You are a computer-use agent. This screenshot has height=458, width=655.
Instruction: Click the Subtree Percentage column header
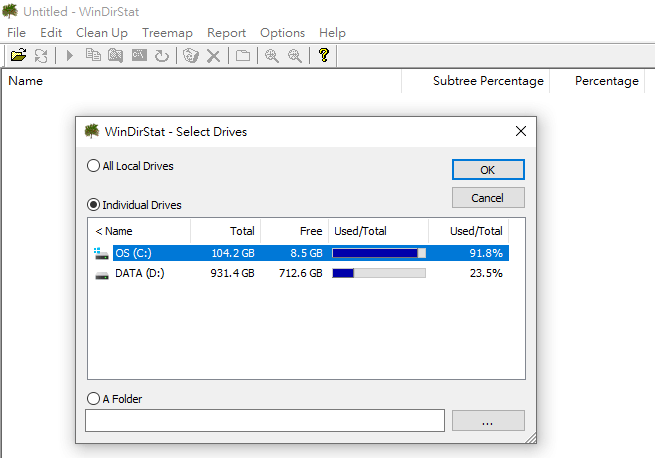tap(475, 81)
